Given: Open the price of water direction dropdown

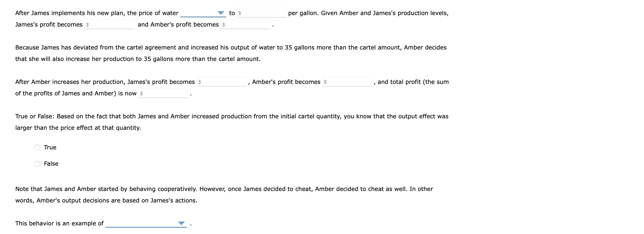Looking at the screenshot, I should pos(203,13).
